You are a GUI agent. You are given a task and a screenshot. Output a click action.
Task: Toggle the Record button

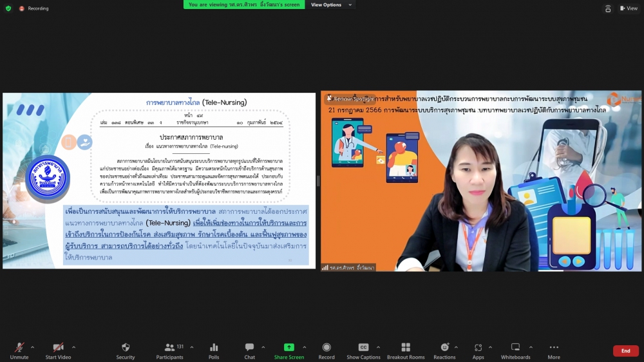click(x=327, y=348)
